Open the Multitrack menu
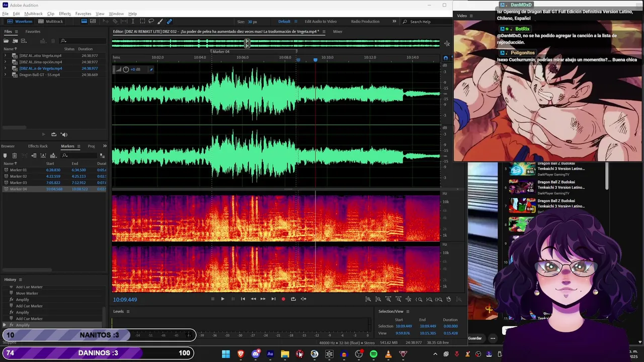The width and height of the screenshot is (644, 362). click(x=34, y=14)
